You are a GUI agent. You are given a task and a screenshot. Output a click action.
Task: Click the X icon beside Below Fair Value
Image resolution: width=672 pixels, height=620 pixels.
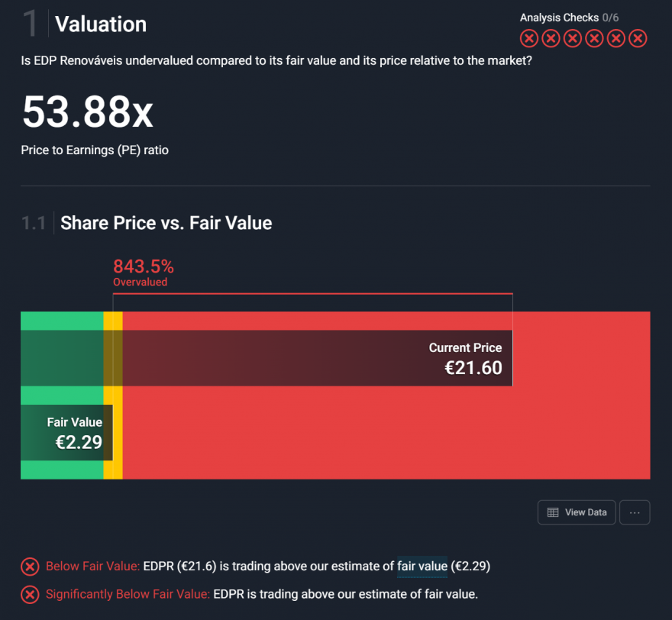click(x=30, y=567)
